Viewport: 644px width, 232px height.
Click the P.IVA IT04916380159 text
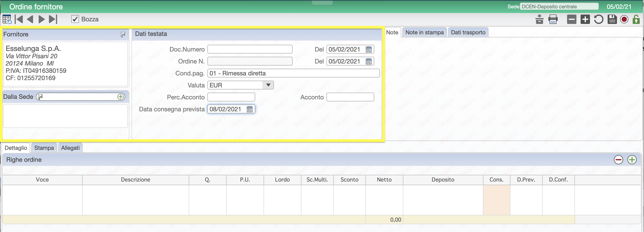point(36,71)
